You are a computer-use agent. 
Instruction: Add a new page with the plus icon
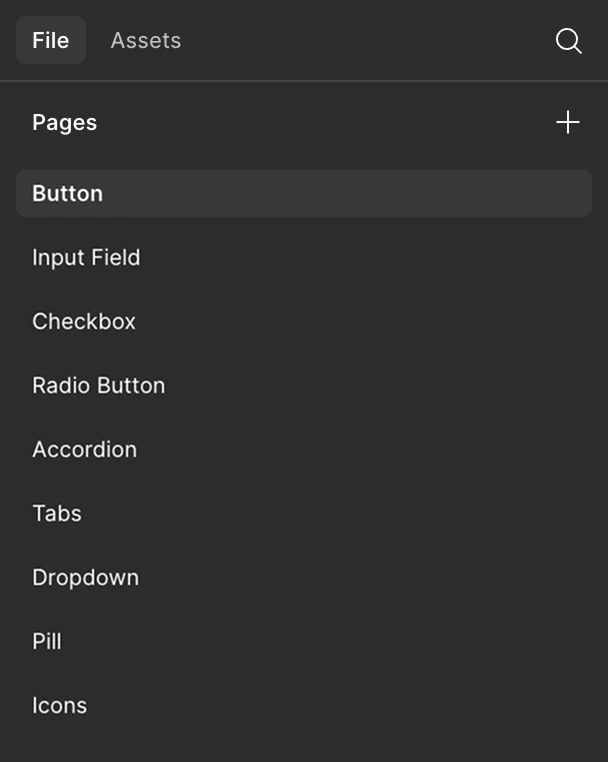pyautogui.click(x=567, y=122)
